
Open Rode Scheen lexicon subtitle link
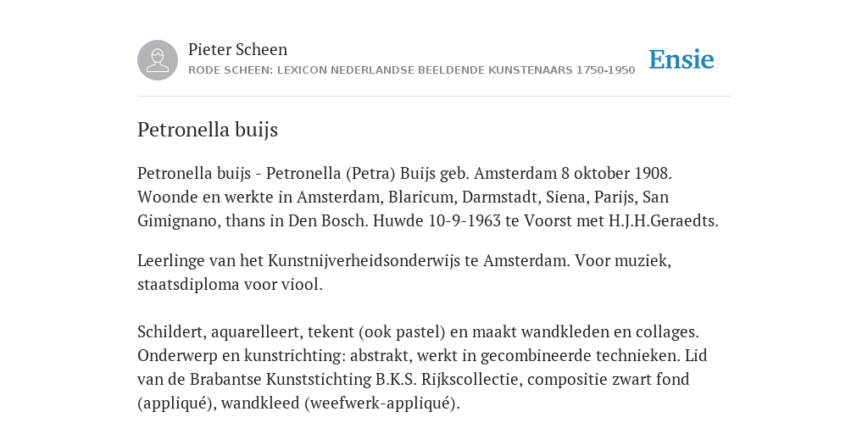411,70
